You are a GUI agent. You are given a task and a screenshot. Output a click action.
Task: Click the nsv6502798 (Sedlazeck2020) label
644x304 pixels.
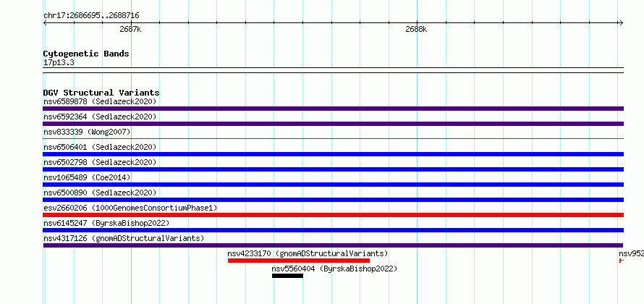click(100, 162)
